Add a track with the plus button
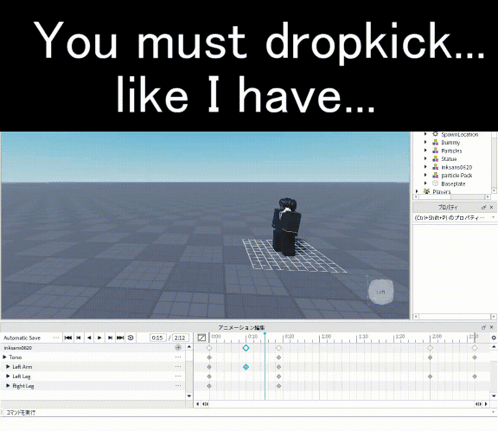498x431 pixels. [x=178, y=348]
